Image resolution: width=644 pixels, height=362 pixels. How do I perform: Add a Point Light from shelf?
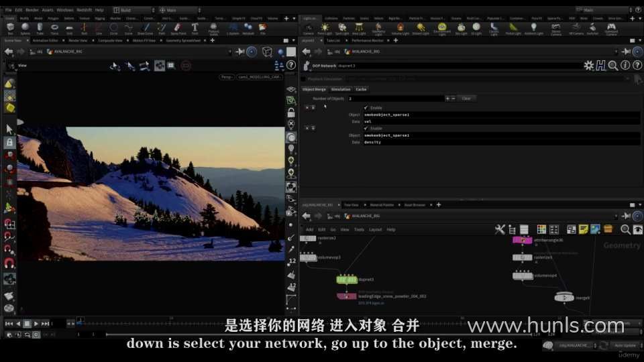(325, 28)
